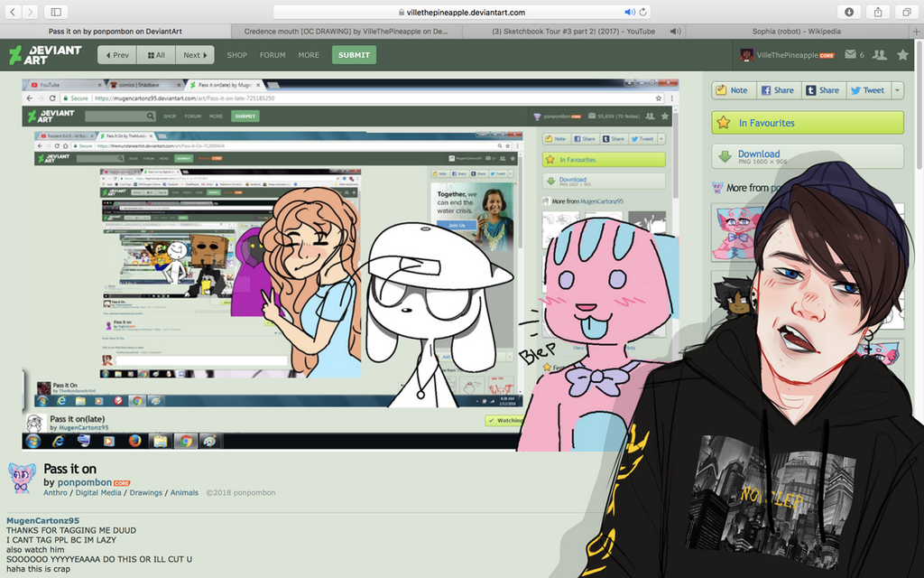Share on Tumblr
Image resolution: width=924 pixels, height=578 pixels.
pos(824,90)
